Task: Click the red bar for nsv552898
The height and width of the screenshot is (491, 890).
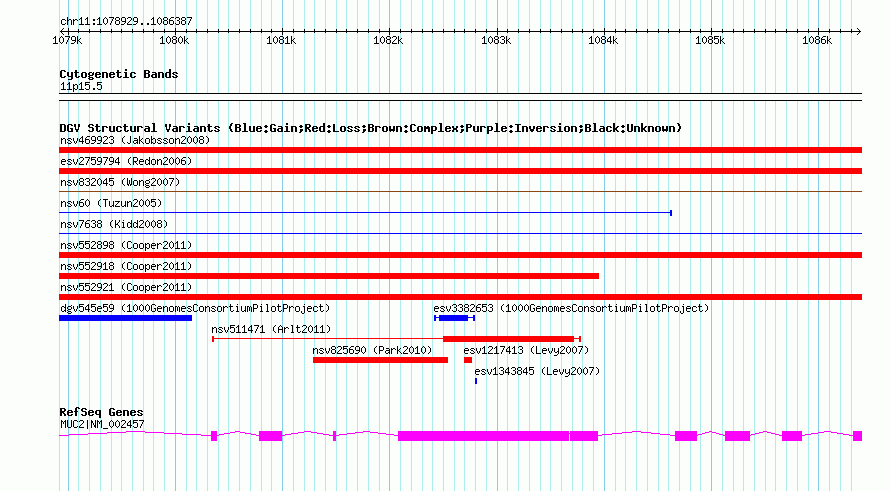Action: click(x=460, y=255)
